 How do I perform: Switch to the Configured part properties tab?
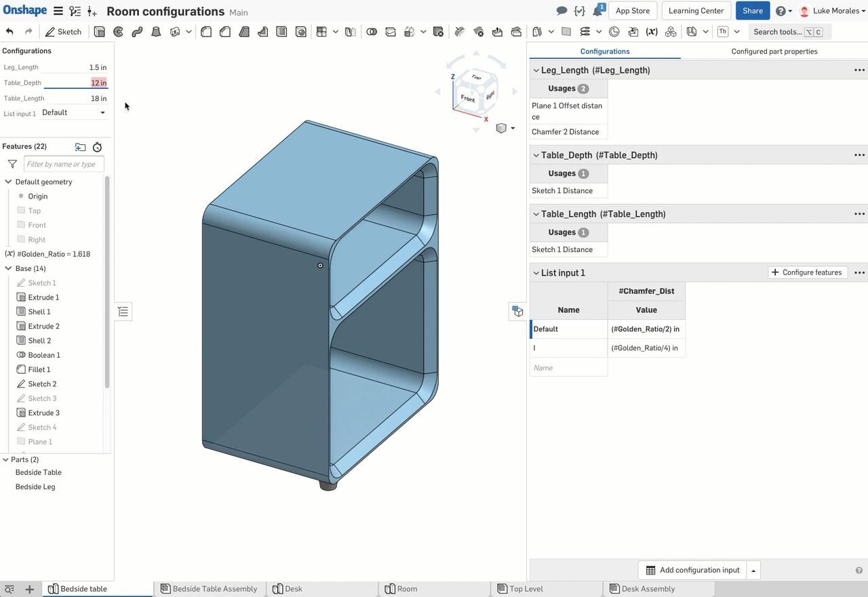pos(774,51)
